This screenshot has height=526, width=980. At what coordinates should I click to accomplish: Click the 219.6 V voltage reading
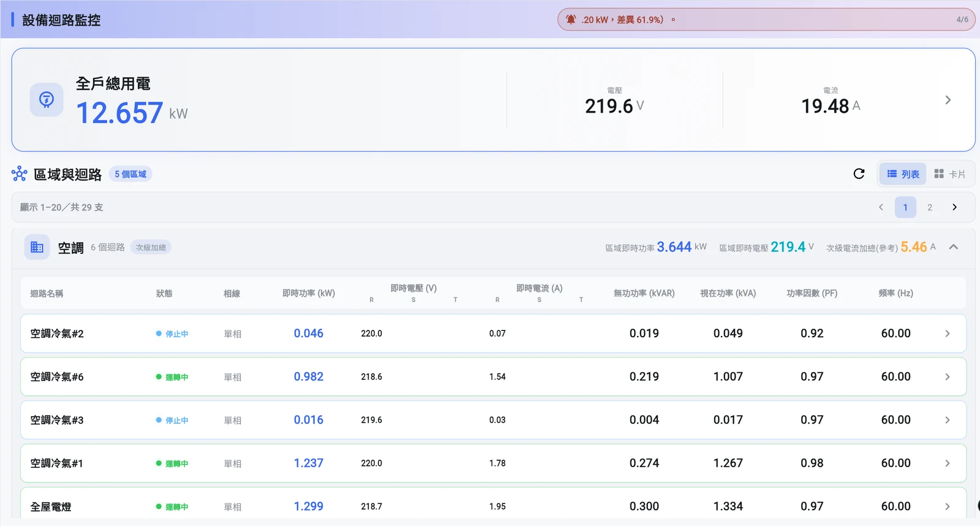(x=614, y=106)
